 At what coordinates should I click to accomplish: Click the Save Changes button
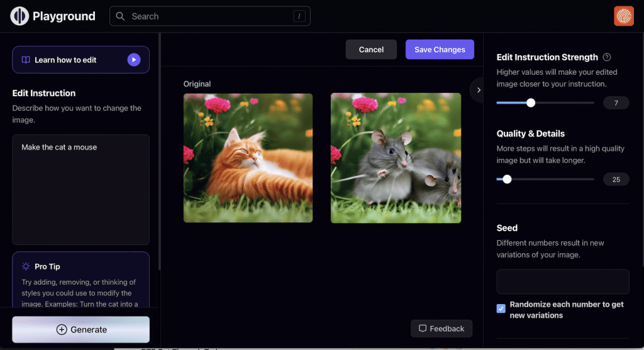[x=440, y=49]
